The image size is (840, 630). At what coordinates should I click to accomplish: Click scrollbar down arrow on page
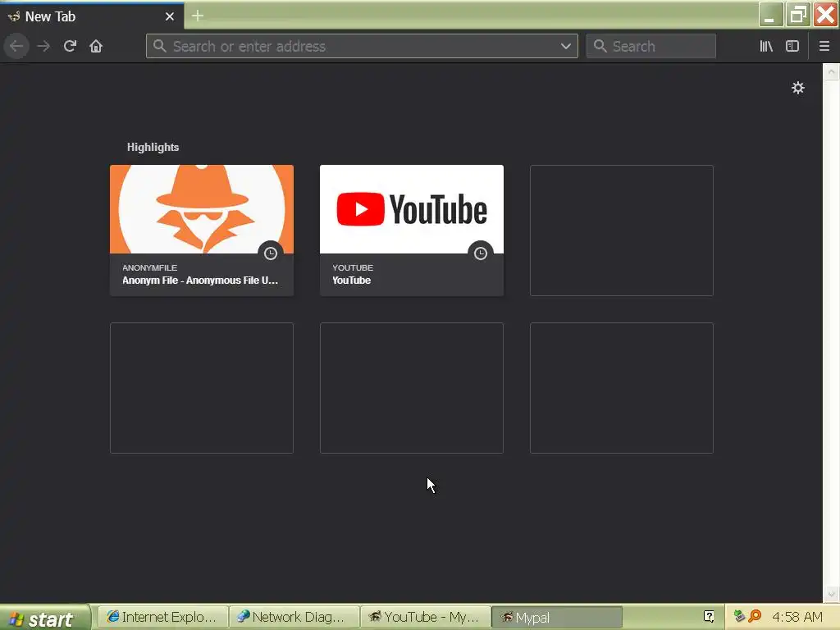coord(831,594)
